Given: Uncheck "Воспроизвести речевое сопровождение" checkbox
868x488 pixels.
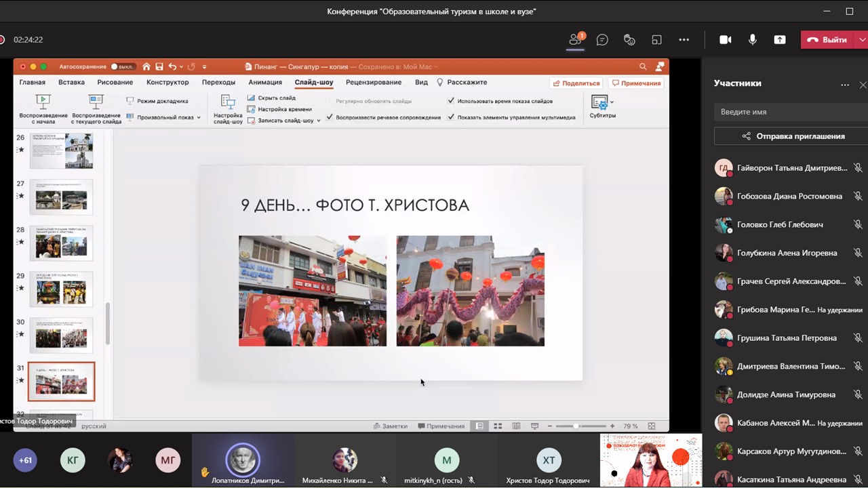Looking at the screenshot, I should 330,117.
